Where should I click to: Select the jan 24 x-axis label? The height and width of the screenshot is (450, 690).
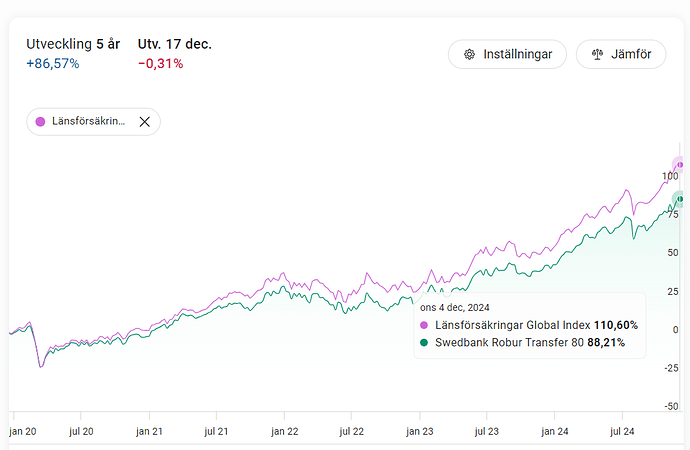point(557,431)
